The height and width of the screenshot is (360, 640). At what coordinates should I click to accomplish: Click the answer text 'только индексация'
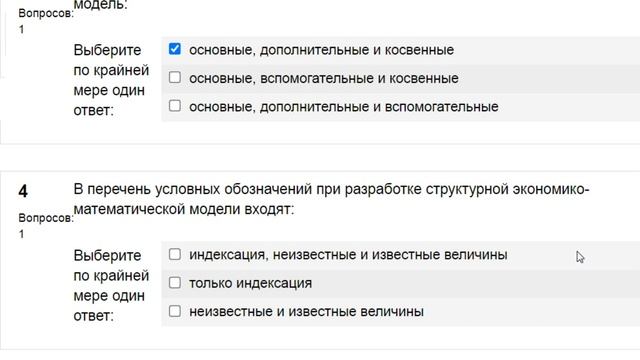(250, 283)
